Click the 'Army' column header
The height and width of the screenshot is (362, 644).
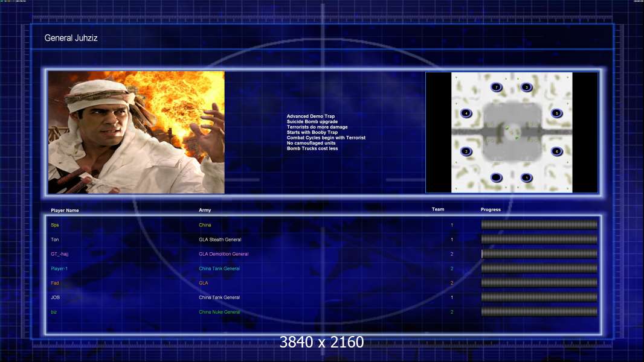pyautogui.click(x=205, y=210)
